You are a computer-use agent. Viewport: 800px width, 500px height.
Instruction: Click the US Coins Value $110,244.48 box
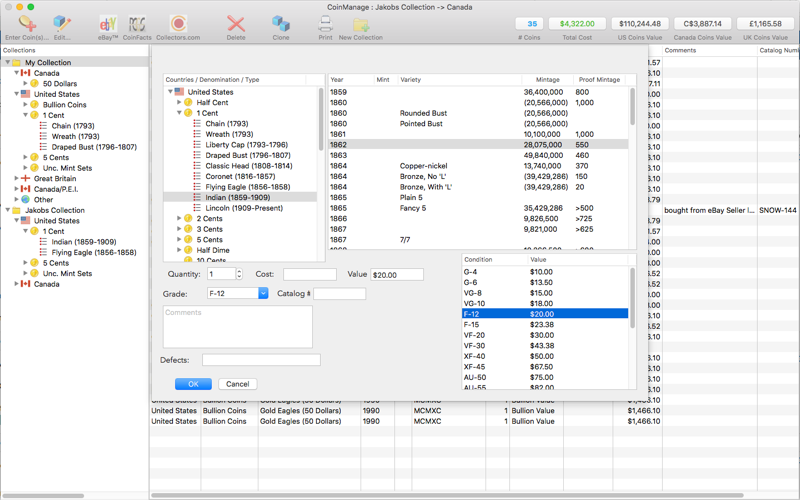(640, 23)
